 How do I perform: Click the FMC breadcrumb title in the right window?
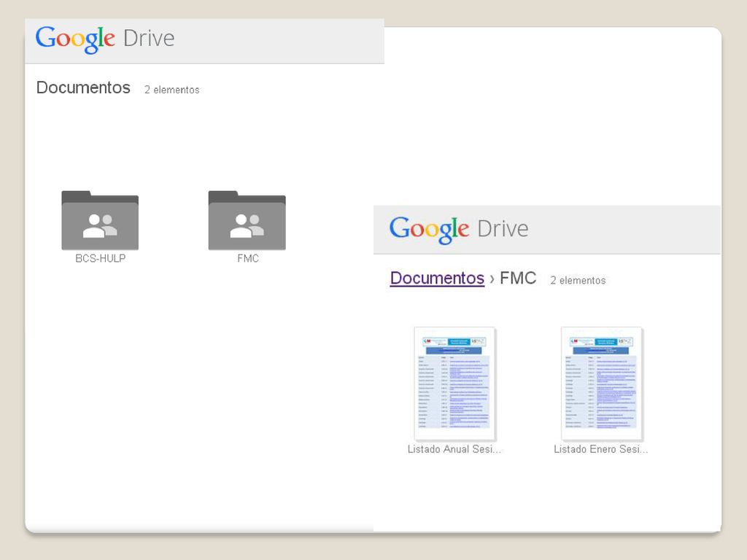[x=518, y=278]
